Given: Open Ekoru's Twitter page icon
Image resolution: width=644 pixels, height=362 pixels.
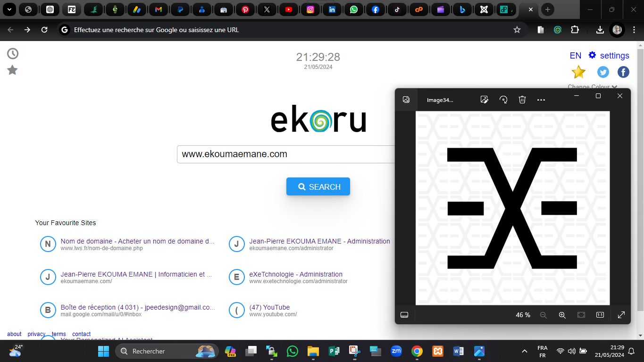Looking at the screenshot, I should (603, 72).
